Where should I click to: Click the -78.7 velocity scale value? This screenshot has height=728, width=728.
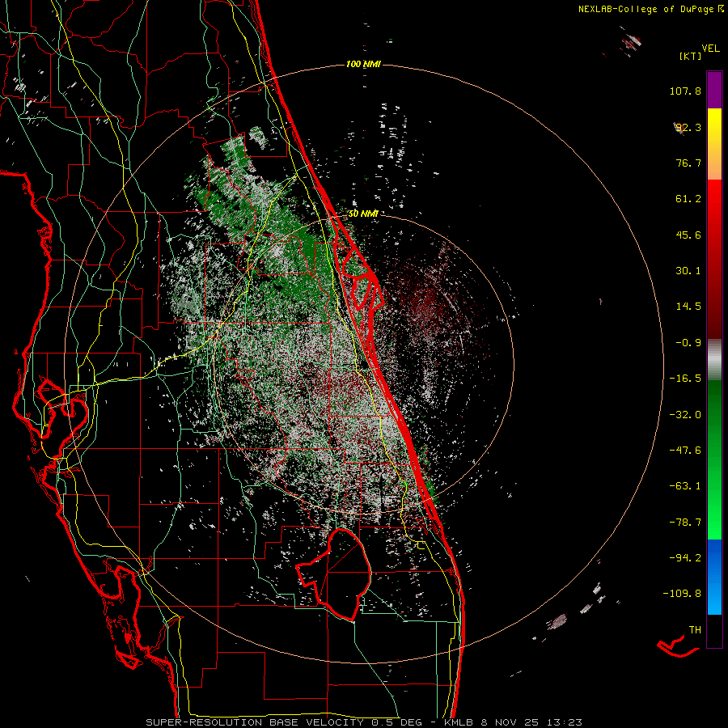[685, 523]
